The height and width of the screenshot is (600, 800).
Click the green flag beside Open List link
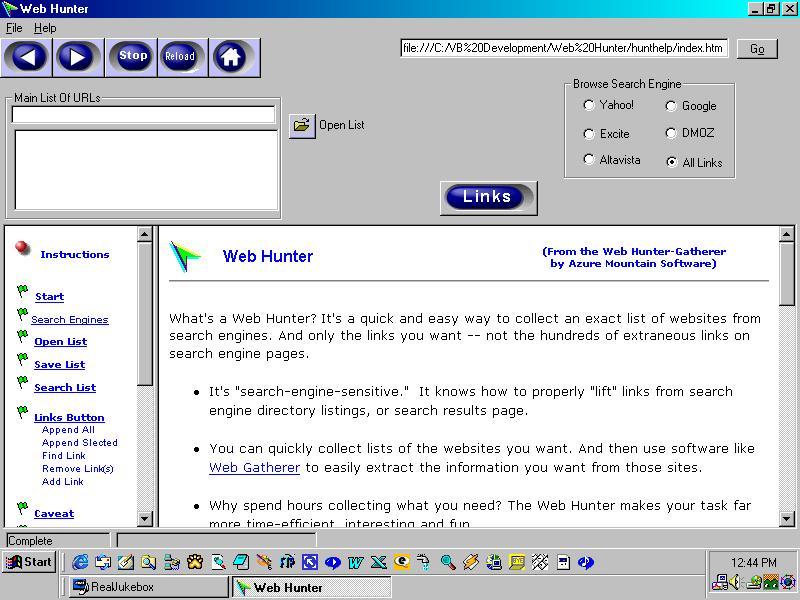22,337
